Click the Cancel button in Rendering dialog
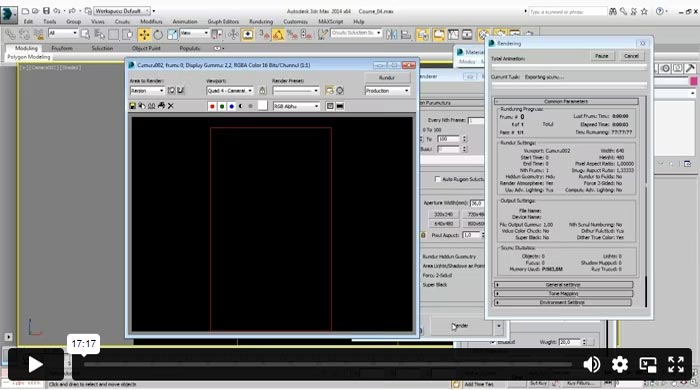Screen dimensions: 700x390 [x=631, y=56]
